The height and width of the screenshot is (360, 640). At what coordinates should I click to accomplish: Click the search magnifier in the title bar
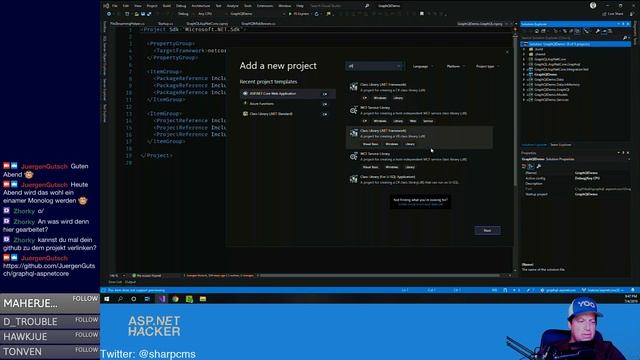point(367,6)
